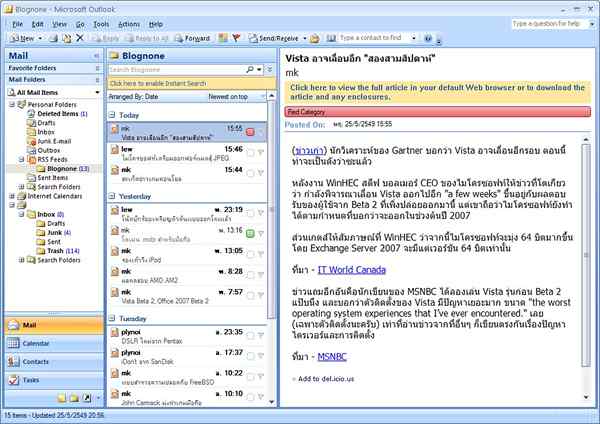Open the Edit menu
600x424 pixels.
38,24
